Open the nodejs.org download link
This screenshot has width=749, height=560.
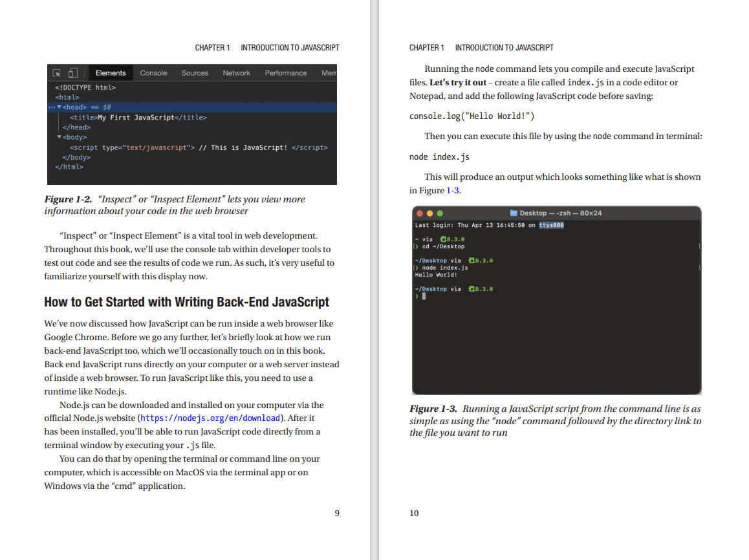tap(210, 418)
